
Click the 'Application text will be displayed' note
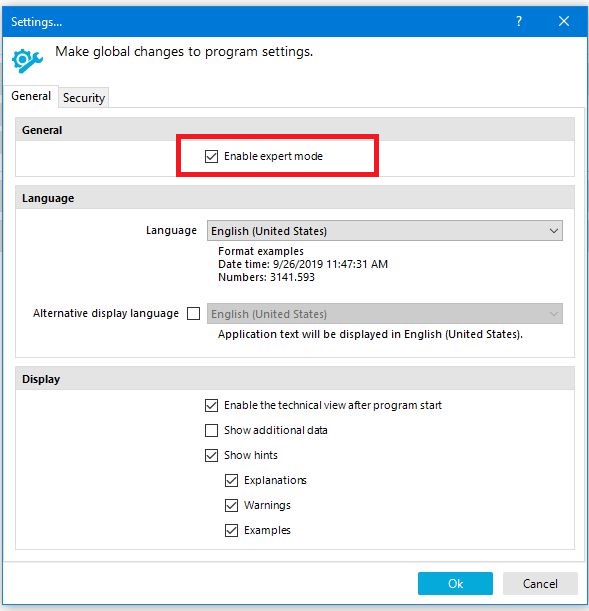point(370,334)
